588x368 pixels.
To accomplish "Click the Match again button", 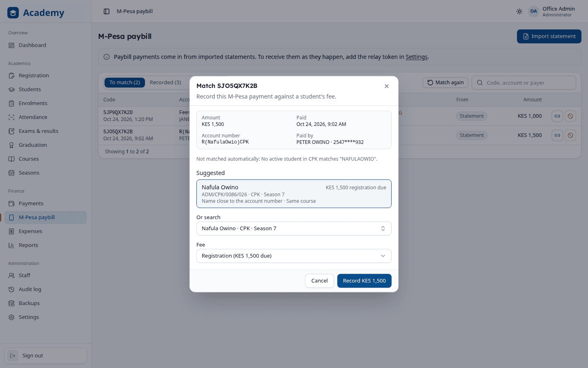I will pos(445,83).
